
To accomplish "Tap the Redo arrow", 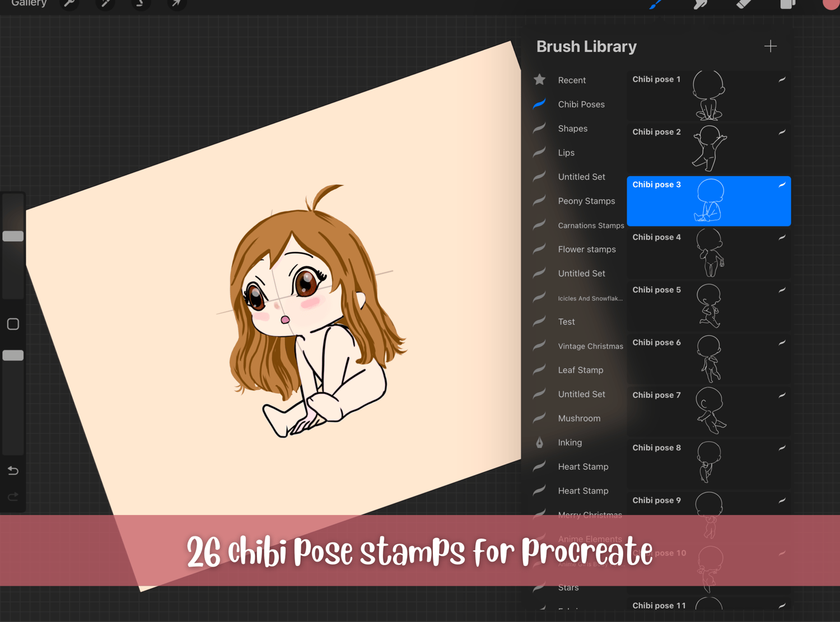I will coord(13,497).
